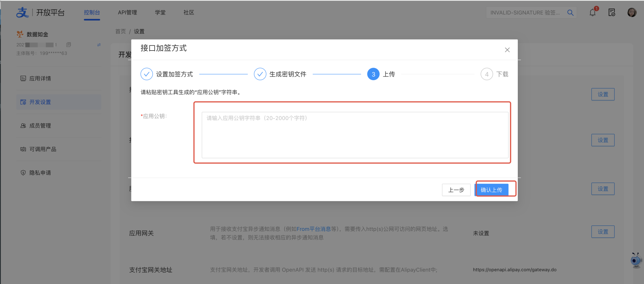Switch to the API管理 tab
Screen dimensions: 644x284
tap(127, 13)
